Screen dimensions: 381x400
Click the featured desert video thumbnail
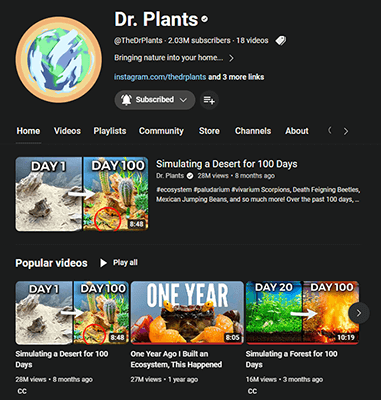82,194
